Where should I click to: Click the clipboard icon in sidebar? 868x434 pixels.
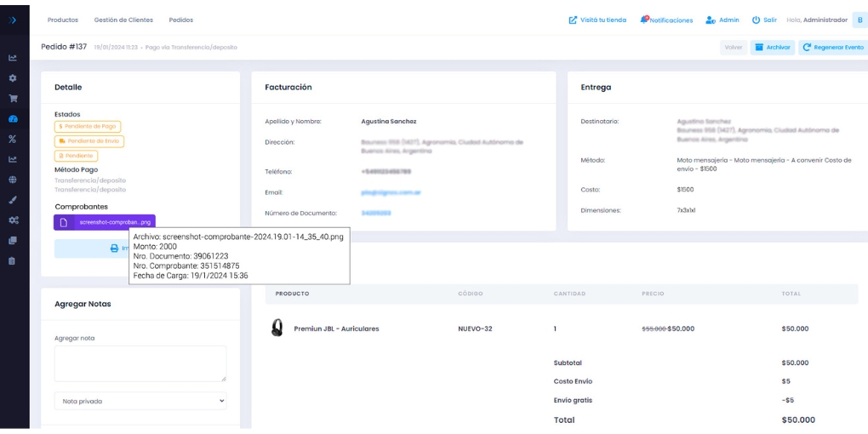[x=13, y=260]
